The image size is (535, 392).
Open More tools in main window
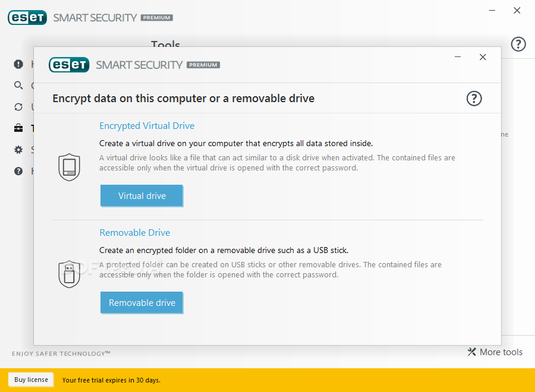(x=495, y=352)
